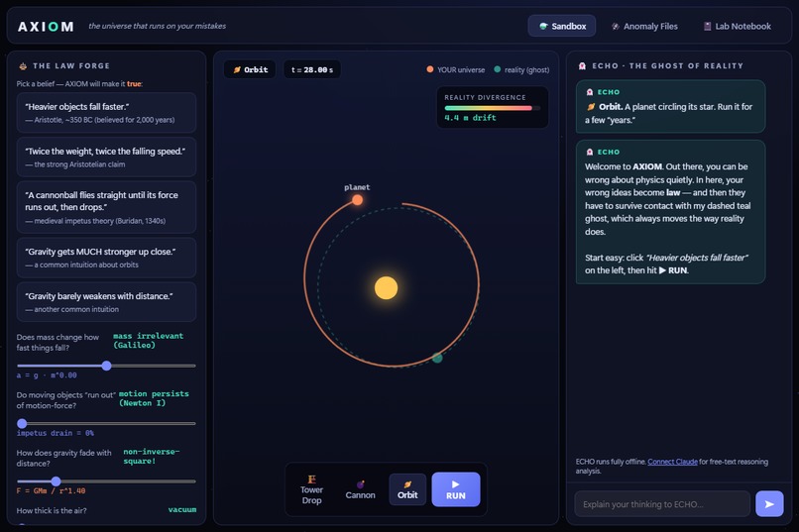Click the time readout t = 28.00 s
Image resolution: width=799 pixels, height=532 pixels.
pos(312,69)
